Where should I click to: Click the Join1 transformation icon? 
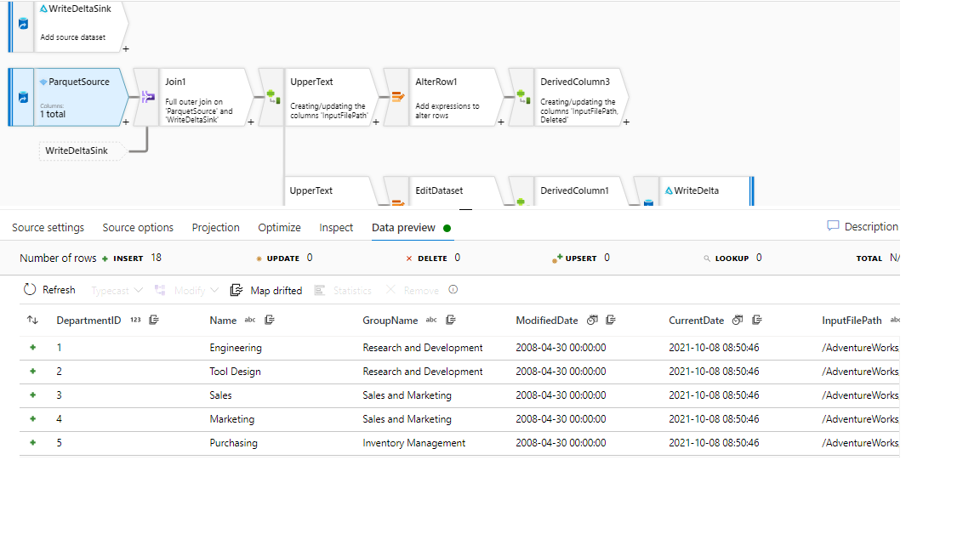146,97
